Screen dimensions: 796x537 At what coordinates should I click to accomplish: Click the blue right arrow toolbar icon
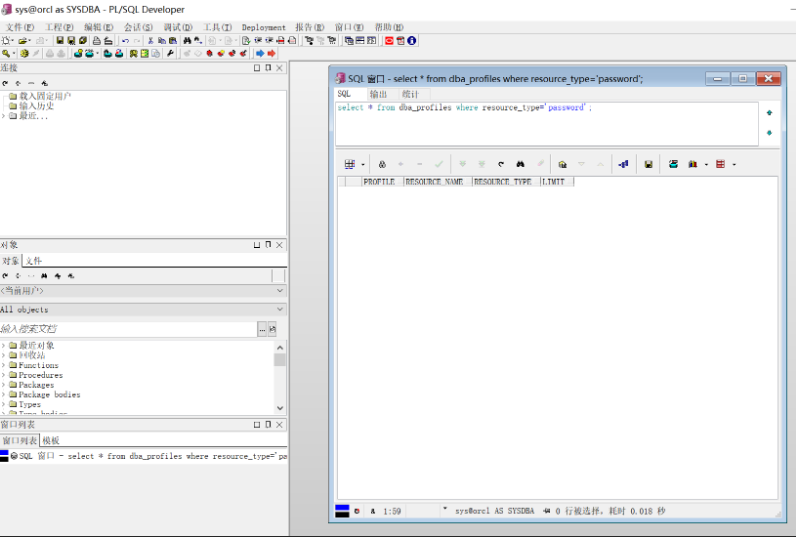tap(260, 53)
